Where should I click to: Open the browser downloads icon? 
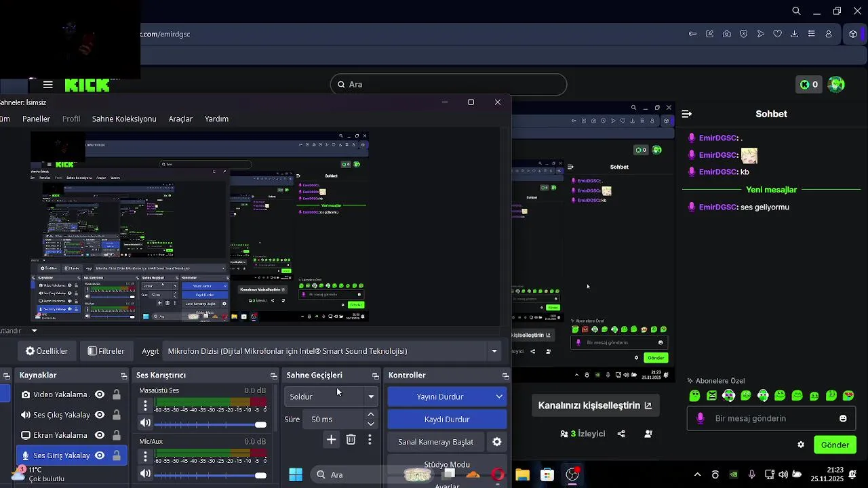(794, 34)
